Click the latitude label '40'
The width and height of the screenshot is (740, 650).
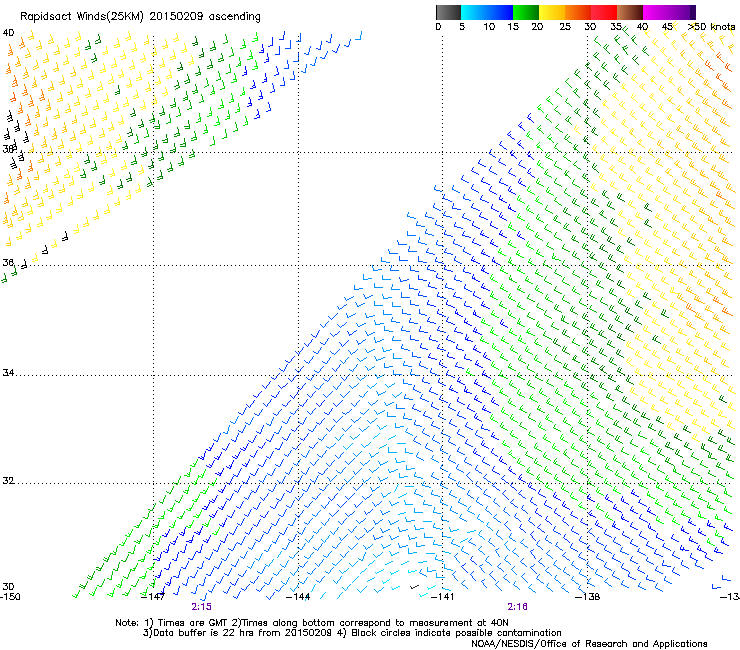[x=8, y=33]
